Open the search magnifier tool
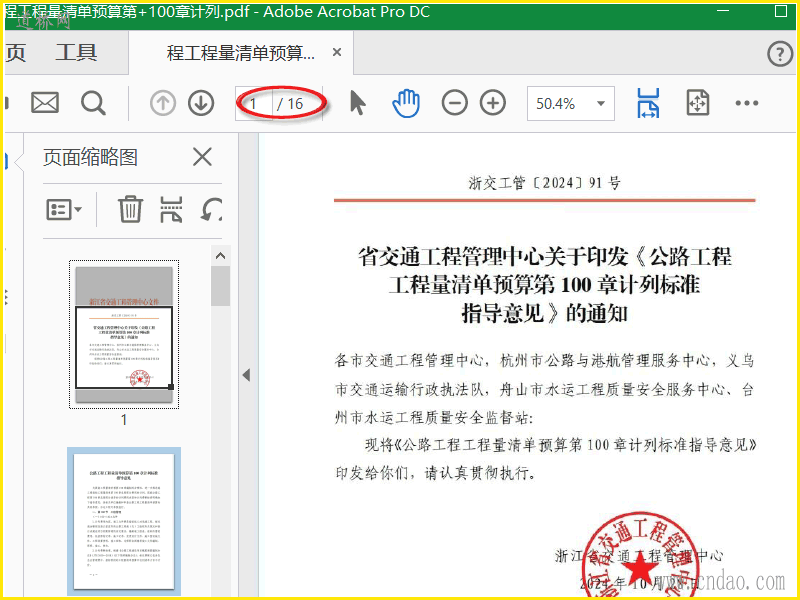Viewport: 800px width, 600px height. [x=93, y=103]
